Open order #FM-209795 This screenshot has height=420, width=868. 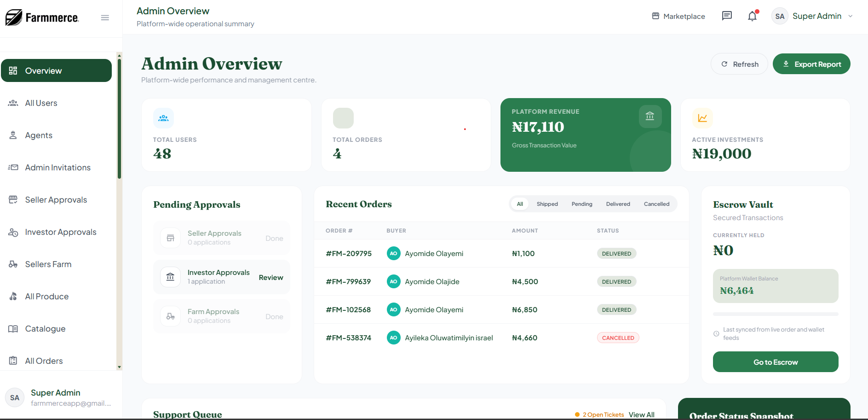tap(349, 253)
